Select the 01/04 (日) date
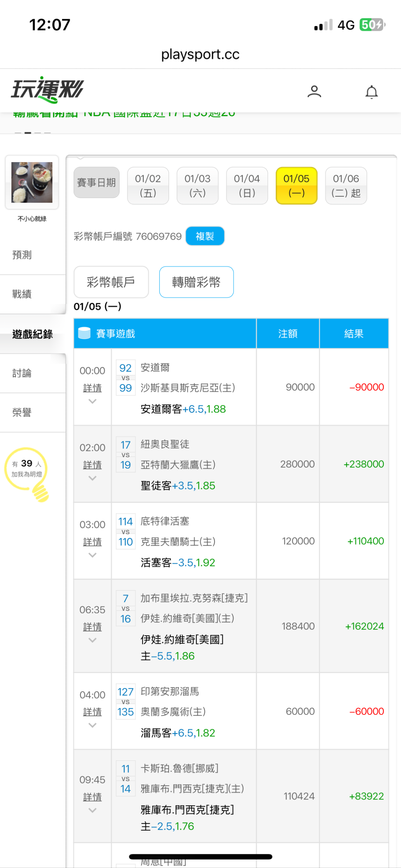401x868 pixels. tap(247, 186)
